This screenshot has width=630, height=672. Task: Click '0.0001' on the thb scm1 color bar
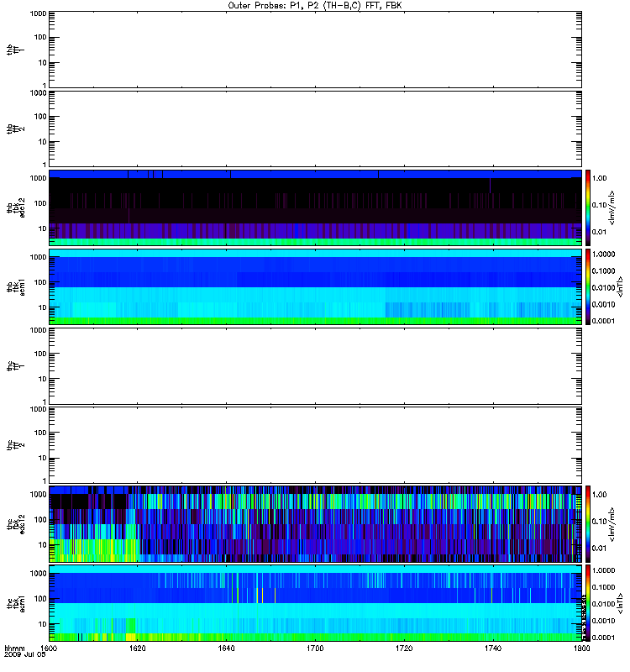(x=603, y=321)
